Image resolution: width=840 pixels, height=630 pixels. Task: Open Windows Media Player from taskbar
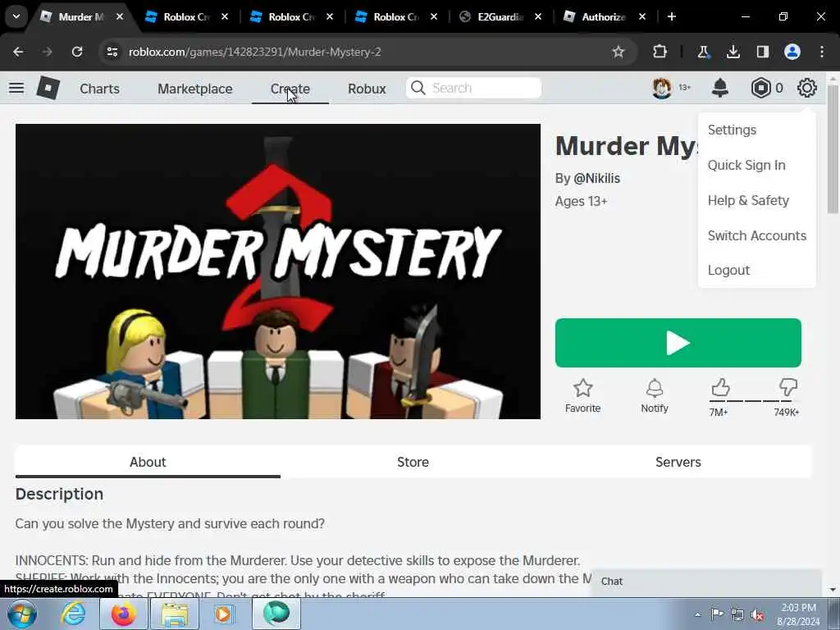(x=223, y=614)
